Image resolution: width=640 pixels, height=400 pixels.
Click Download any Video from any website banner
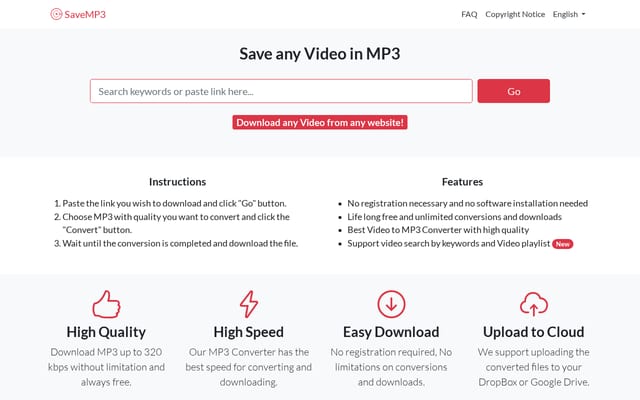[x=320, y=122]
